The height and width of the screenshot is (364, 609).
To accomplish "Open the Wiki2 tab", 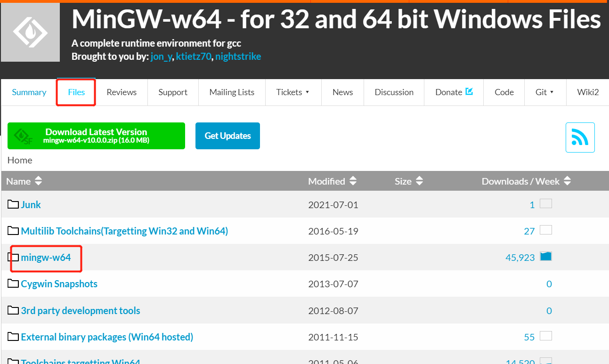I will pyautogui.click(x=588, y=92).
